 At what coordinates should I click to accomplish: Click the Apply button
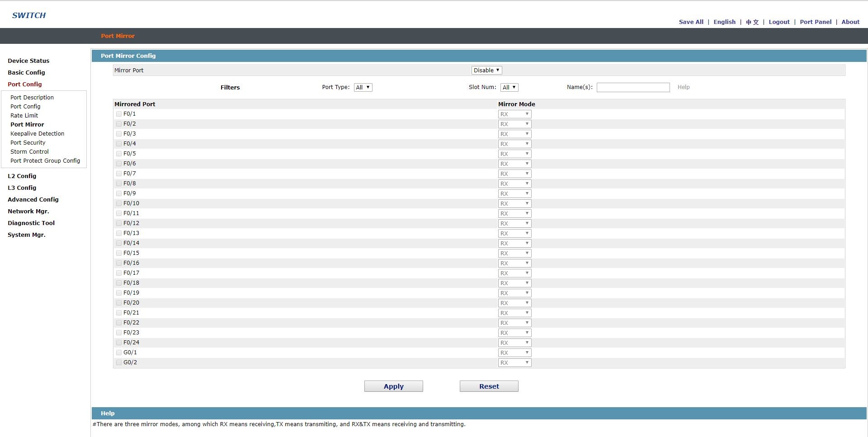tap(393, 386)
